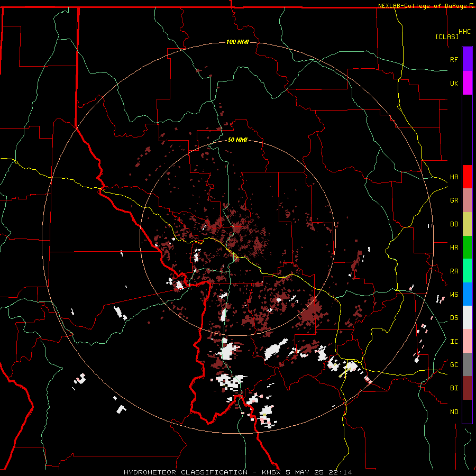Click the HA legend label
Screen dimensions: 476x476
click(x=454, y=177)
